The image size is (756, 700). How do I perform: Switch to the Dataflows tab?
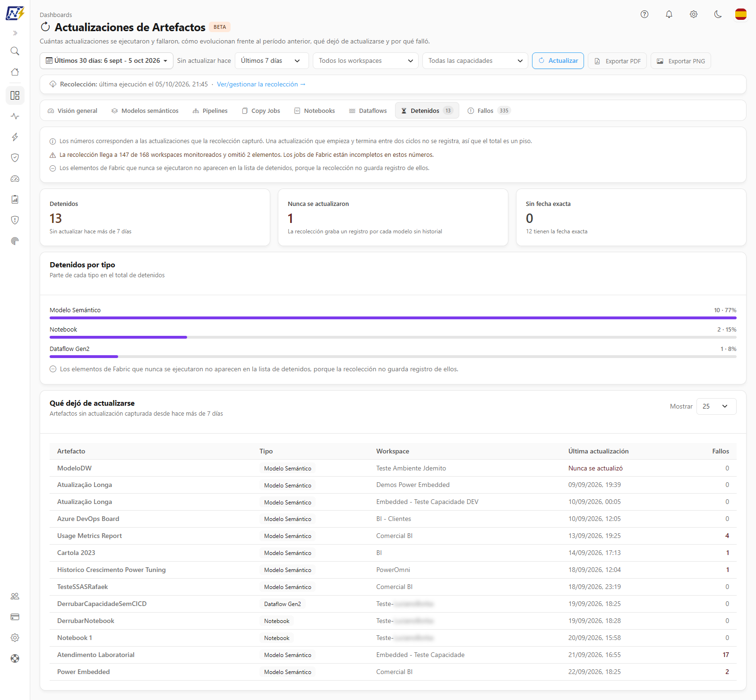tap(368, 111)
